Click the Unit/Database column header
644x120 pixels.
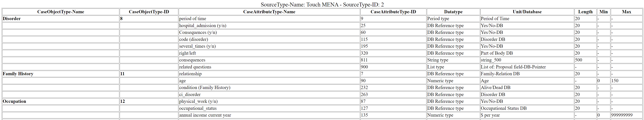(527, 12)
